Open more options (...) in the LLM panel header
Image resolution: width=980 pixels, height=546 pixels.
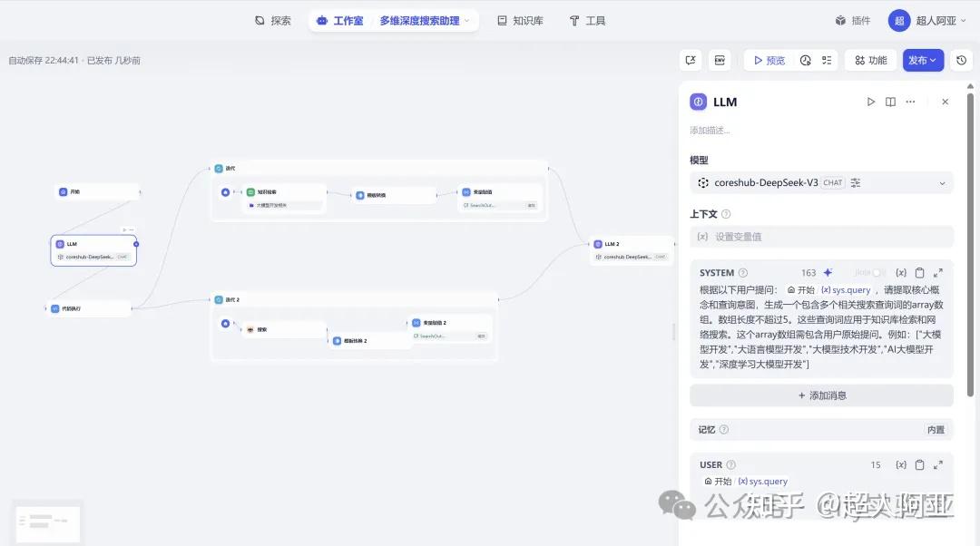[x=910, y=102]
